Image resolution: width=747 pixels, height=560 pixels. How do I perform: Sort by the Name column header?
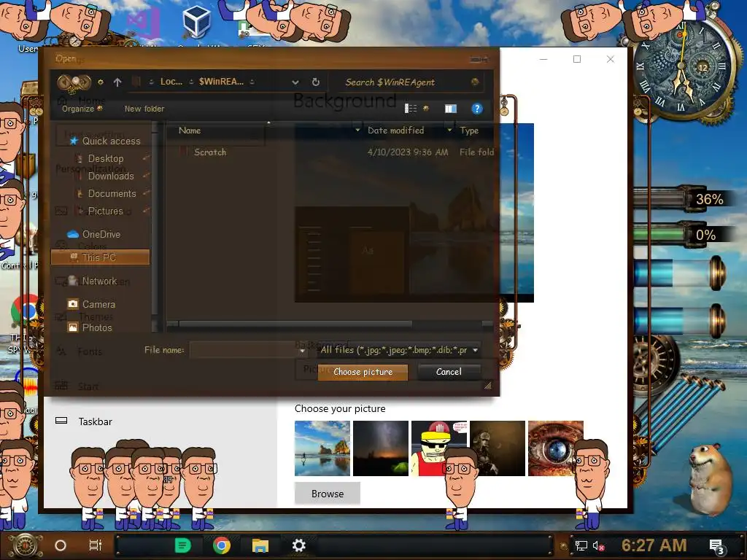pos(190,131)
